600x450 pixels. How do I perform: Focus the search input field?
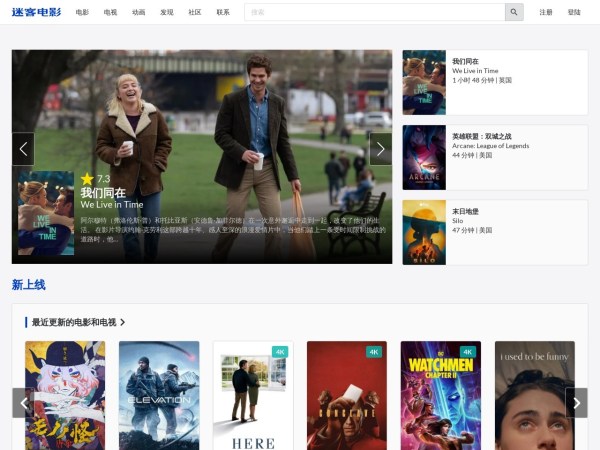pos(374,12)
